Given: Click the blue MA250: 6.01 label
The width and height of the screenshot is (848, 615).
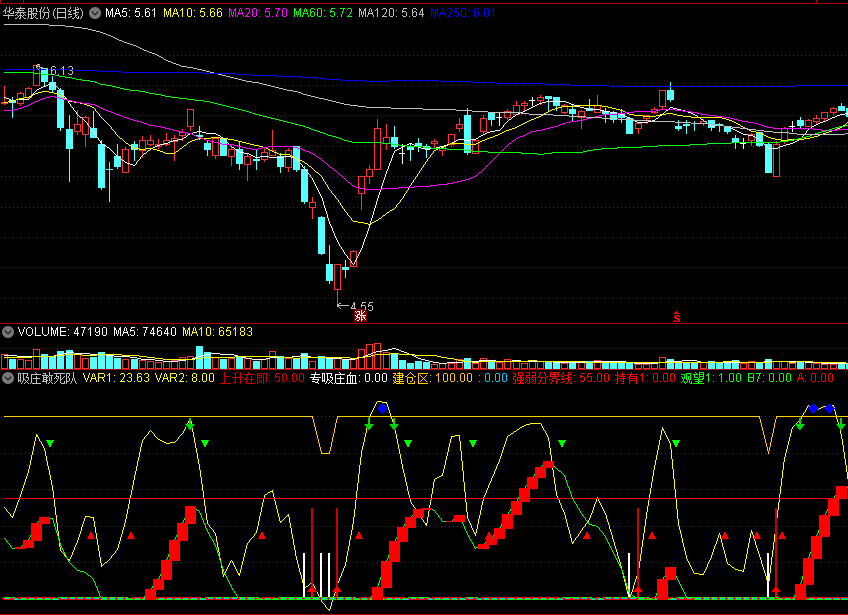Looking at the screenshot, I should click(x=463, y=13).
